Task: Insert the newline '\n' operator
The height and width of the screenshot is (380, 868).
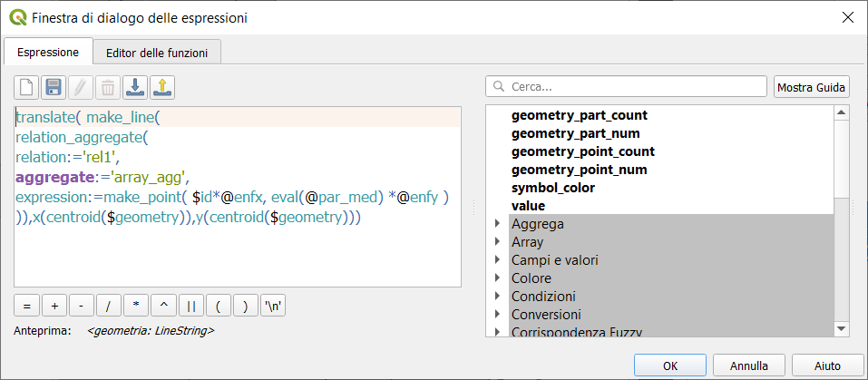Action: point(272,306)
